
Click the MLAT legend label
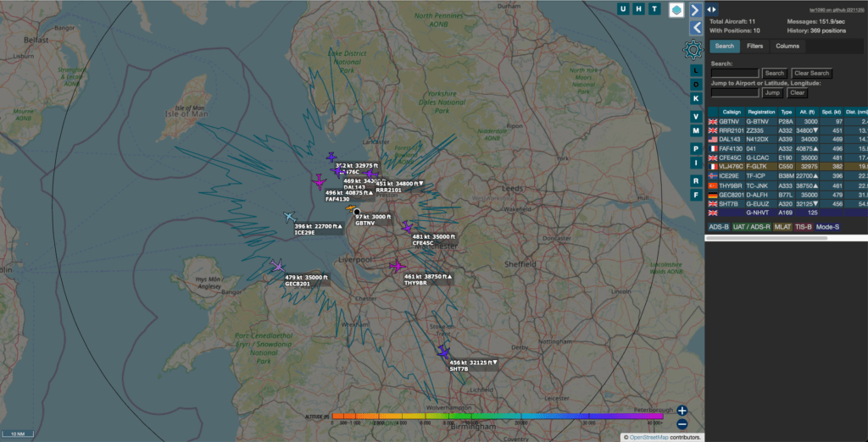click(x=782, y=227)
